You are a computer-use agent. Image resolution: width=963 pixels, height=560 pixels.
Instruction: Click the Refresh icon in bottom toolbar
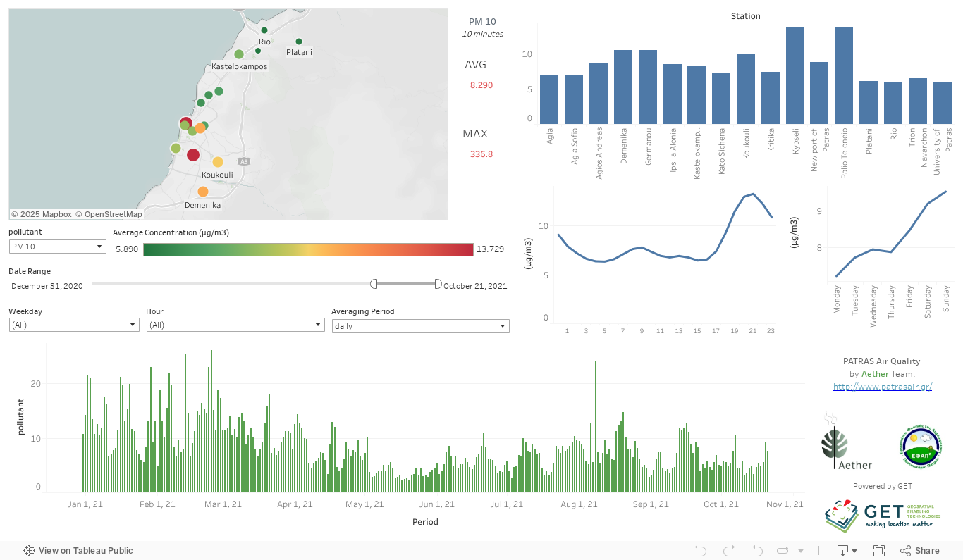click(x=783, y=551)
